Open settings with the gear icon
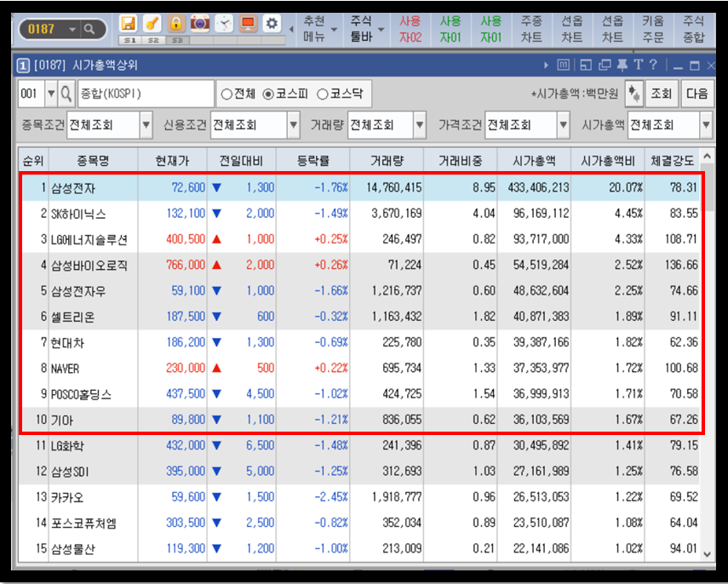Screen dimensions: 728x584 [272, 23]
